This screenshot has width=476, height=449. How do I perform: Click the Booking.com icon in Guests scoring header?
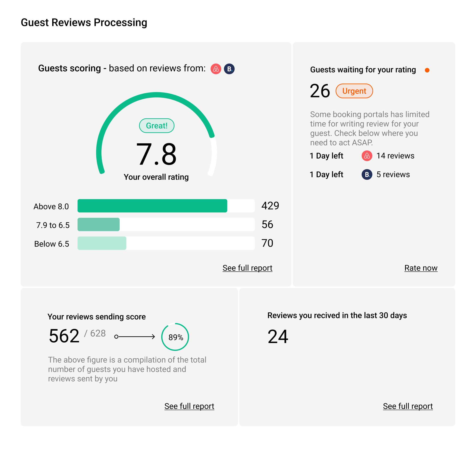click(x=229, y=69)
